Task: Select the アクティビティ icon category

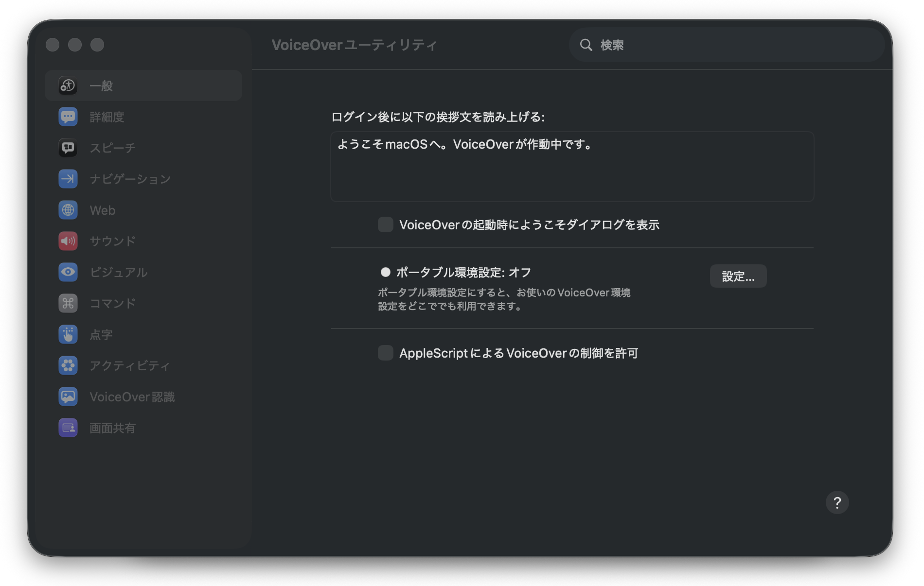Action: click(68, 365)
